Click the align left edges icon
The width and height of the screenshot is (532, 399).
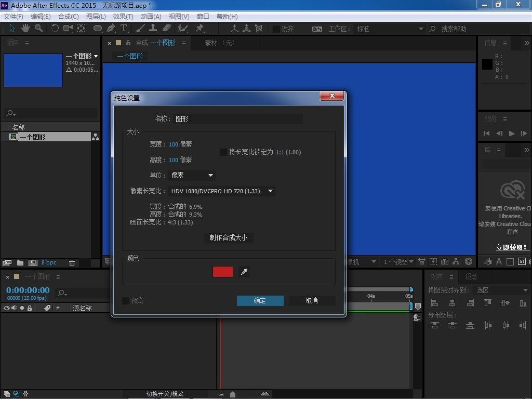(x=434, y=303)
